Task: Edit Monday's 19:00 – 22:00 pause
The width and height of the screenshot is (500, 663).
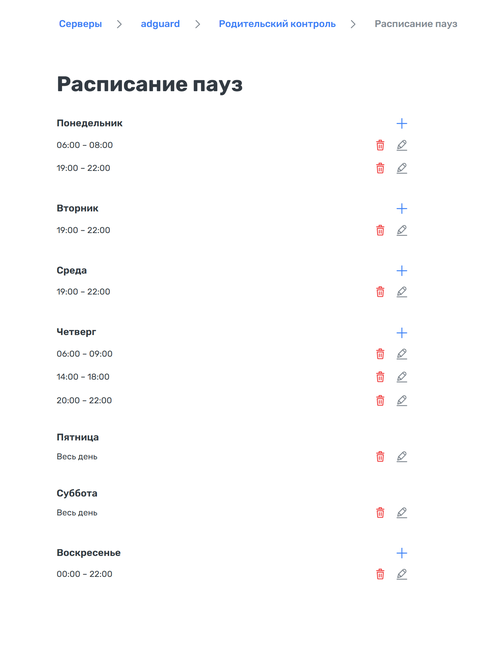Action: (x=402, y=168)
